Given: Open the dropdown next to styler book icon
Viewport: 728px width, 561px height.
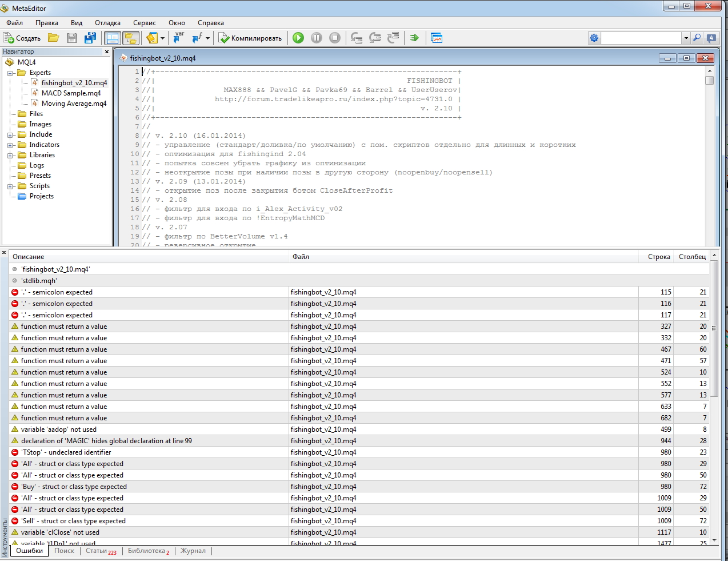Looking at the screenshot, I should pyautogui.click(x=162, y=38).
